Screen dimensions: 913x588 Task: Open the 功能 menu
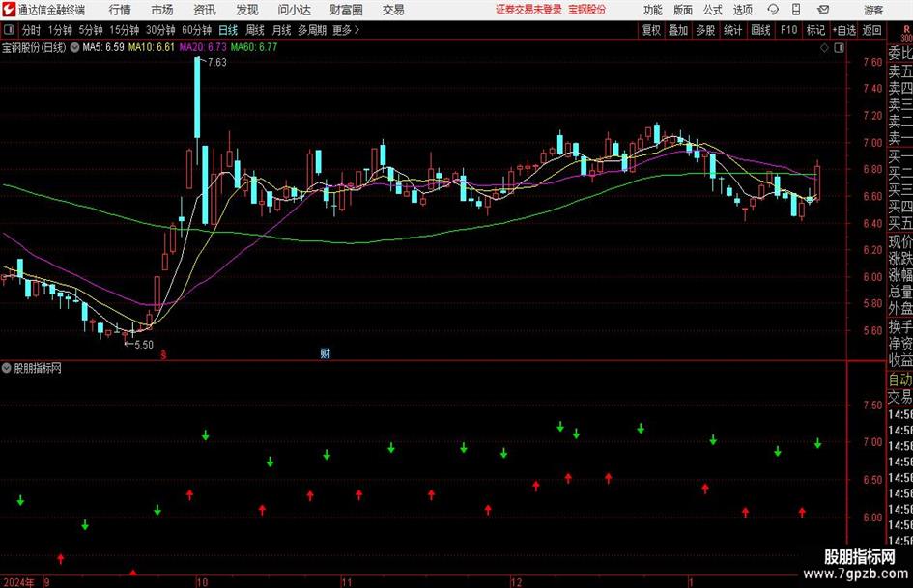click(653, 10)
